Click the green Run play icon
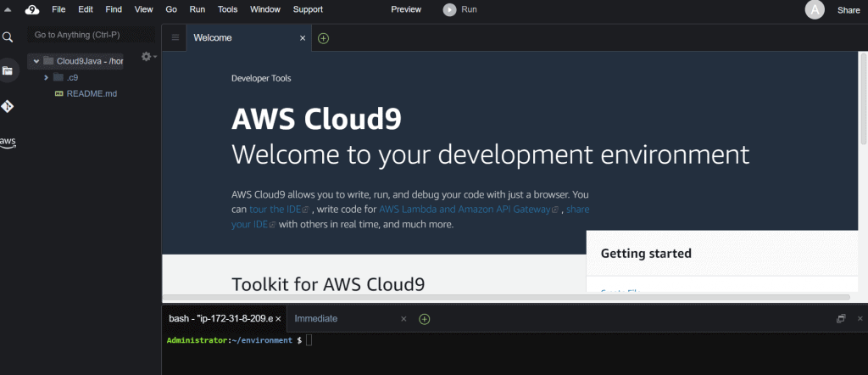Screen dimensions: 868x375 449,9
